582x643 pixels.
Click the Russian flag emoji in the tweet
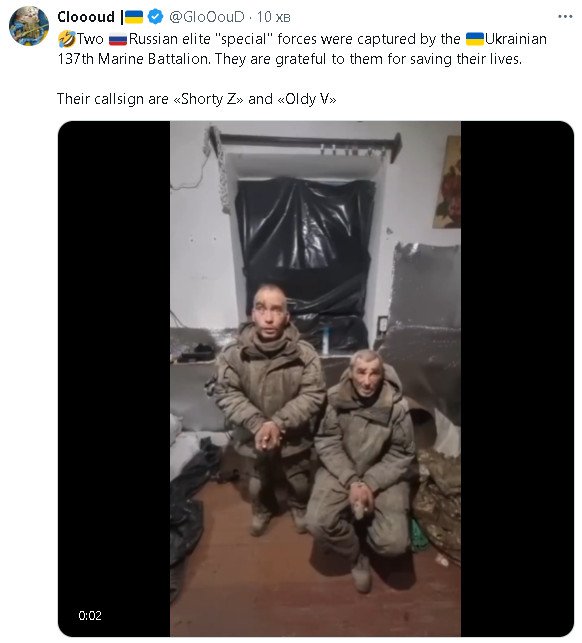click(x=118, y=40)
